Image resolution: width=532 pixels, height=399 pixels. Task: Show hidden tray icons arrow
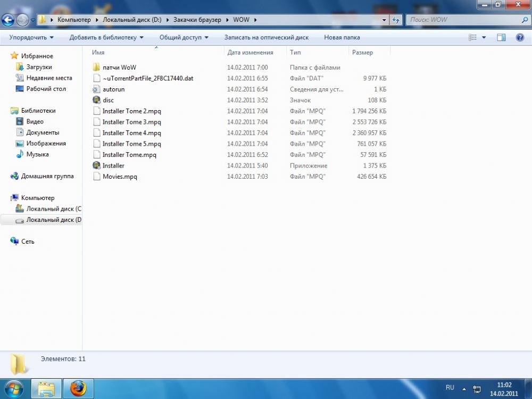click(x=464, y=389)
